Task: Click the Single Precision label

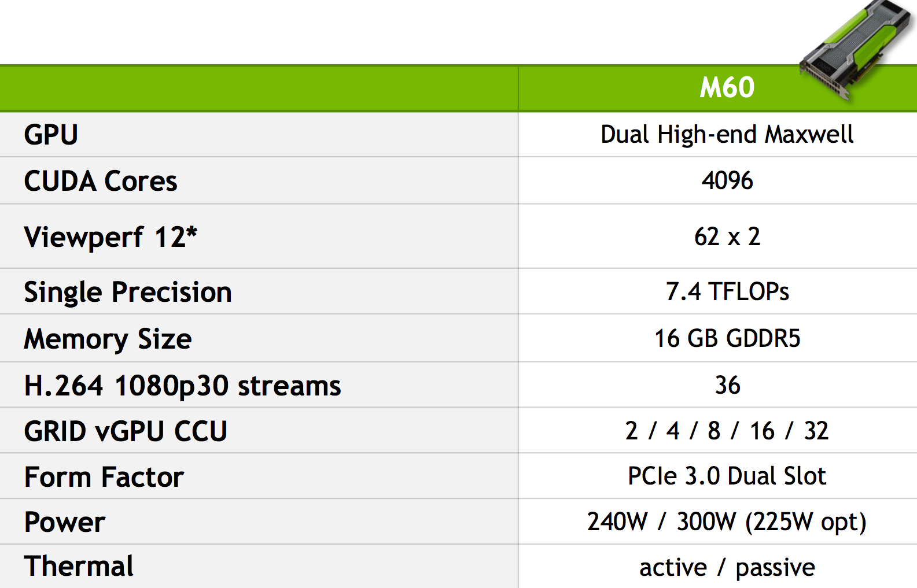Action: coord(128,292)
